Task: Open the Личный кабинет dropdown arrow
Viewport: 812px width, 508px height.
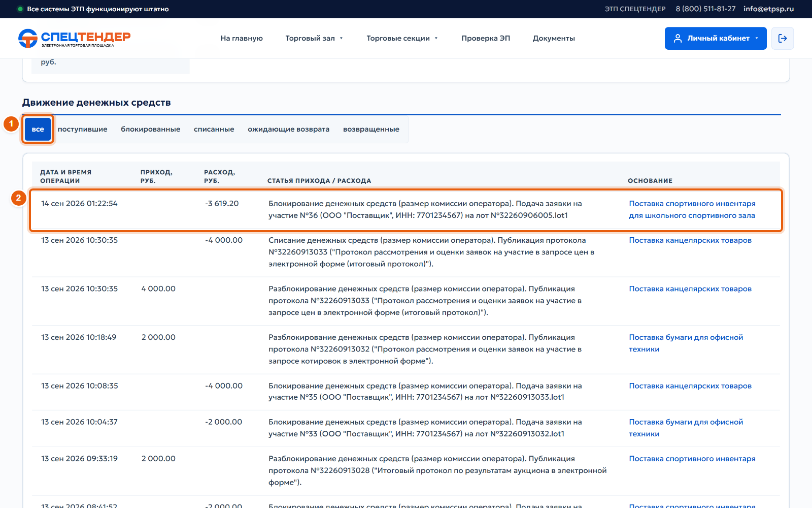Action: 757,38
